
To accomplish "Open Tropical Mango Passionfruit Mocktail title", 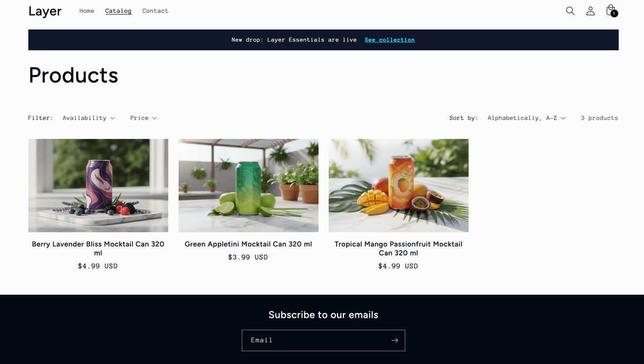I will [399, 249].
